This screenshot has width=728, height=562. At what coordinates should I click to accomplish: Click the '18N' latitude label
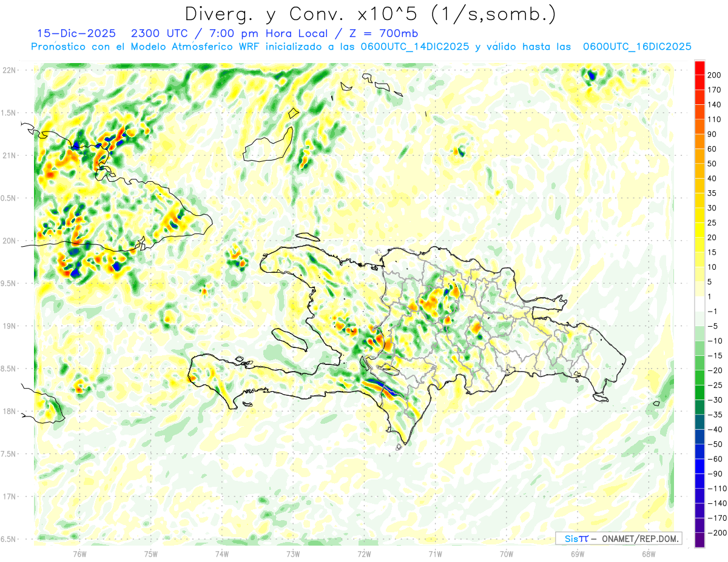click(10, 411)
